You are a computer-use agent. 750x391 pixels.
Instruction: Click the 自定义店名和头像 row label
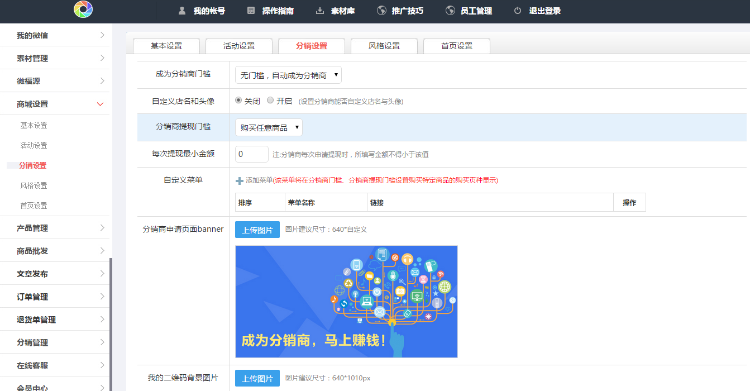183,101
